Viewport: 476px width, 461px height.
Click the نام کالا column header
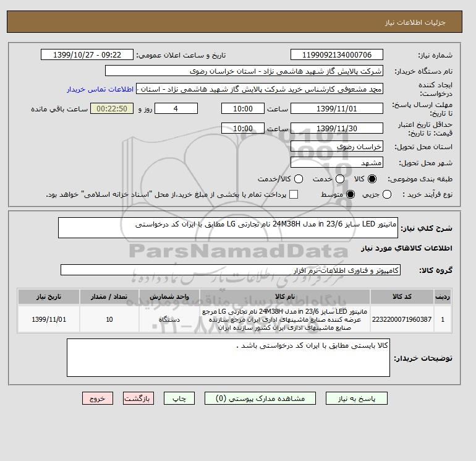[285, 296]
